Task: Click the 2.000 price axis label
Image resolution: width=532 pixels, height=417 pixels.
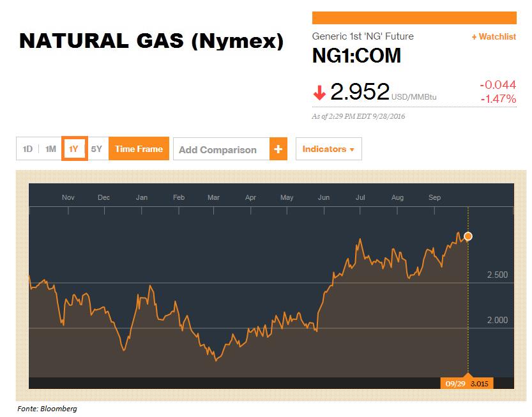Action: coord(497,320)
